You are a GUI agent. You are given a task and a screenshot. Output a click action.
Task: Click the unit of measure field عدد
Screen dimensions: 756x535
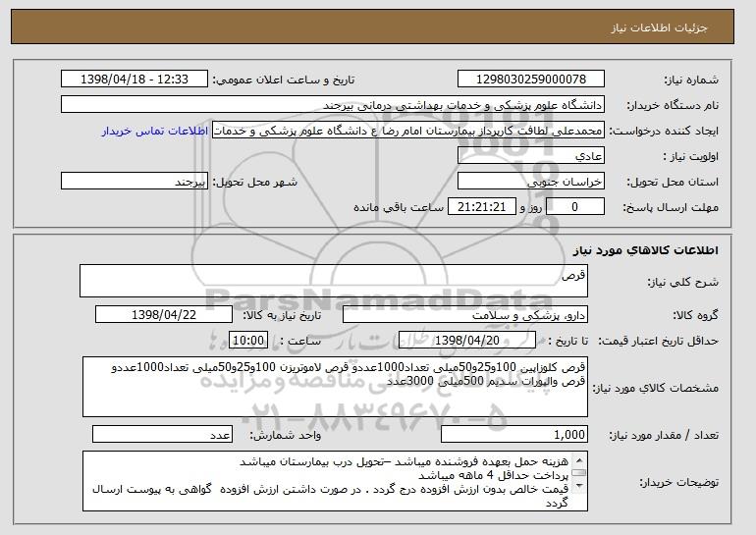click(162, 434)
